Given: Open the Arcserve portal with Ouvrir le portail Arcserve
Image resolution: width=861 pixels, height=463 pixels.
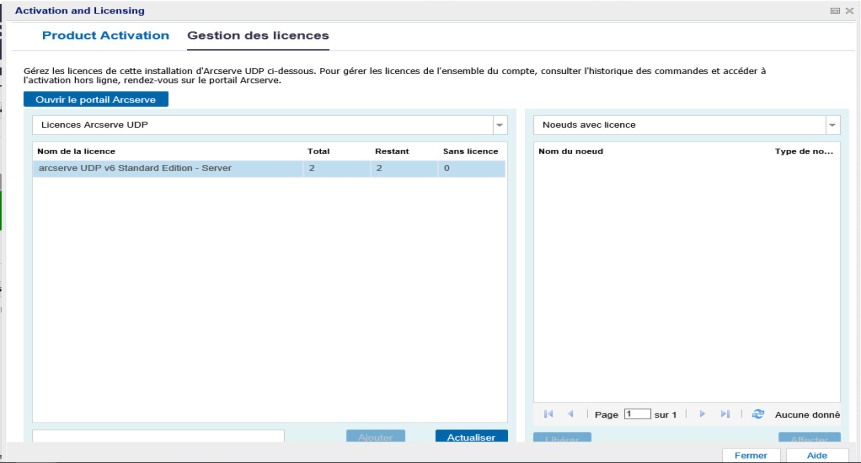Looking at the screenshot, I should pyautogui.click(x=96, y=99).
